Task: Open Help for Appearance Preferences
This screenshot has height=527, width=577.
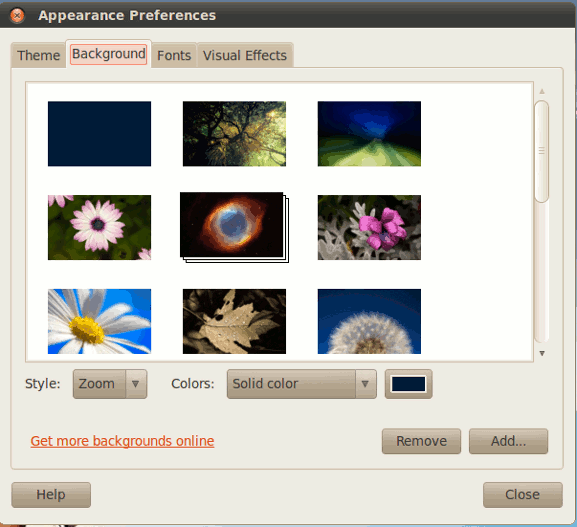Action: [x=51, y=495]
